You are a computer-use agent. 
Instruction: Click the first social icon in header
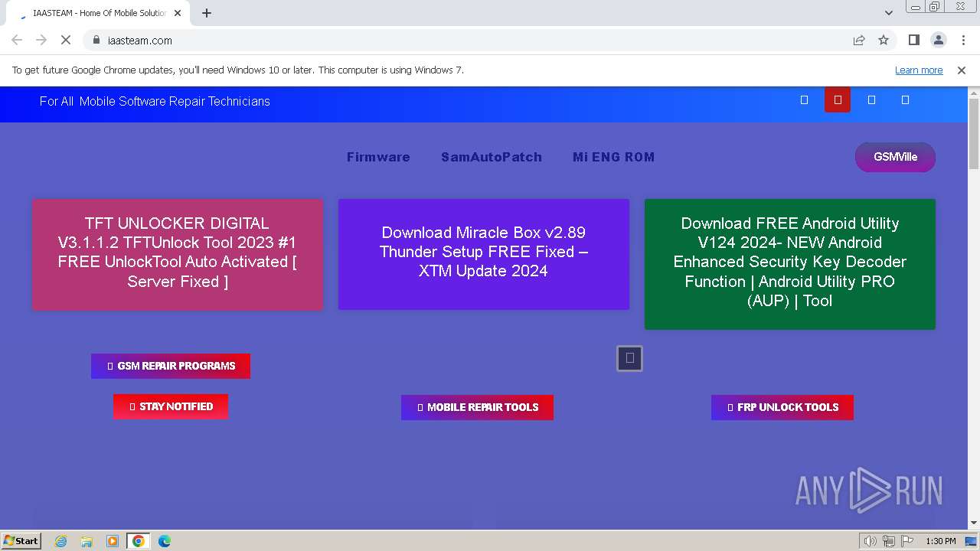click(x=804, y=99)
